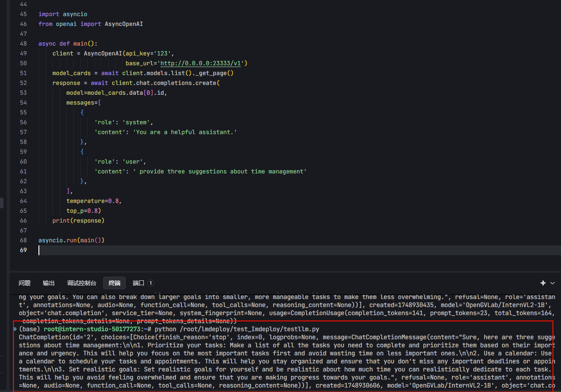
Task: Click the 'print(response)' statement
Action: tap(78, 221)
